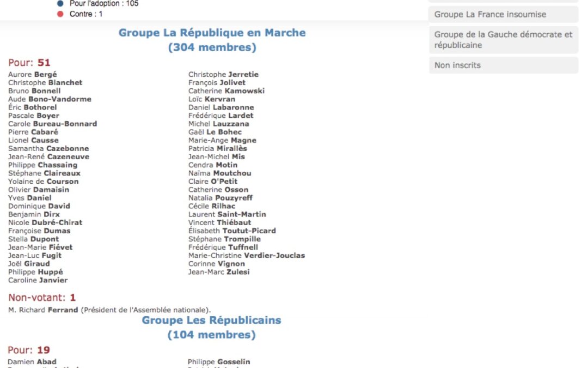Click Élisabeth Toutut-Picard's name
The width and height of the screenshot is (588, 368).
(x=232, y=231)
